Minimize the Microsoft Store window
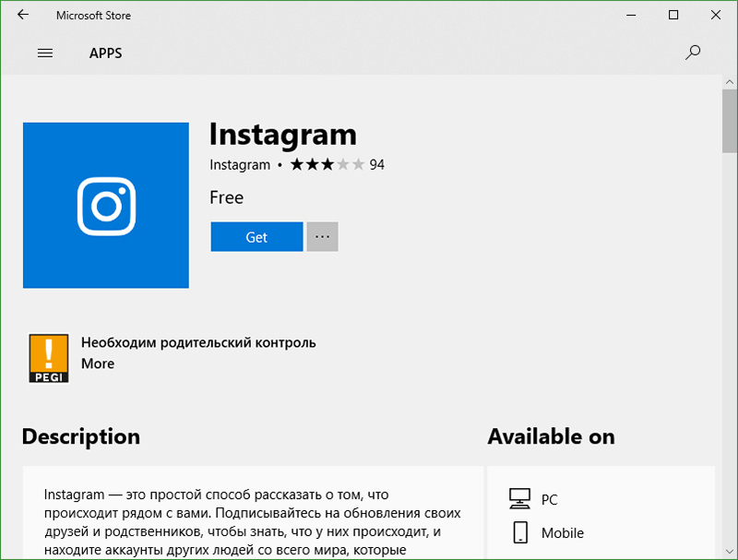Viewport: 738px width, 560px height. 631,15
